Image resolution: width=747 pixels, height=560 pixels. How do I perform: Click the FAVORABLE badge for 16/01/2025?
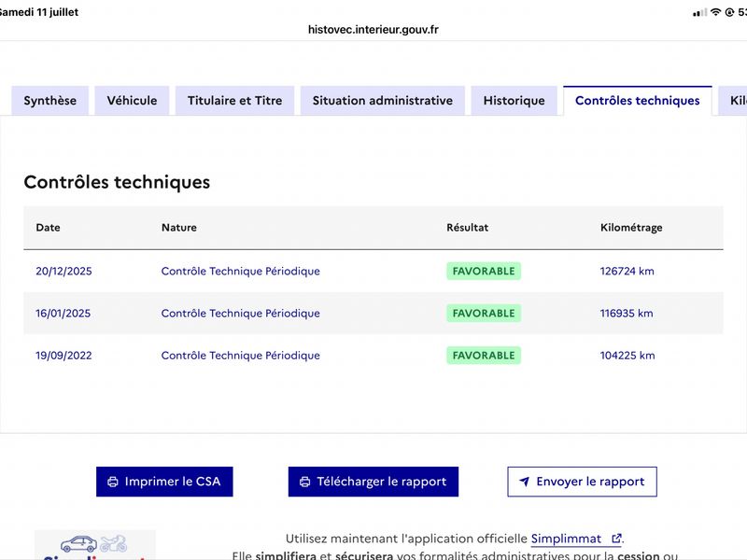click(x=484, y=314)
